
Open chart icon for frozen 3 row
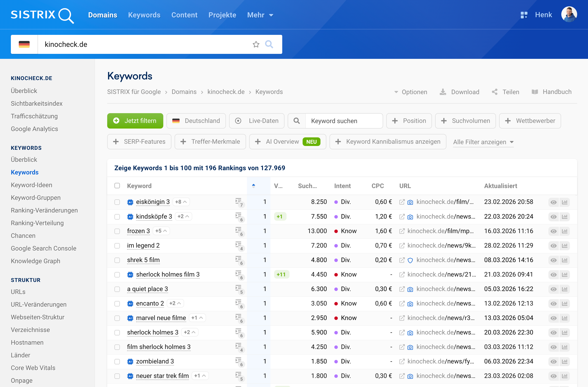click(564, 231)
